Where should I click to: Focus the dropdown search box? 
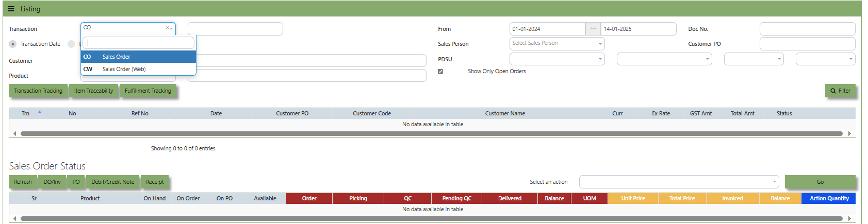(x=138, y=43)
